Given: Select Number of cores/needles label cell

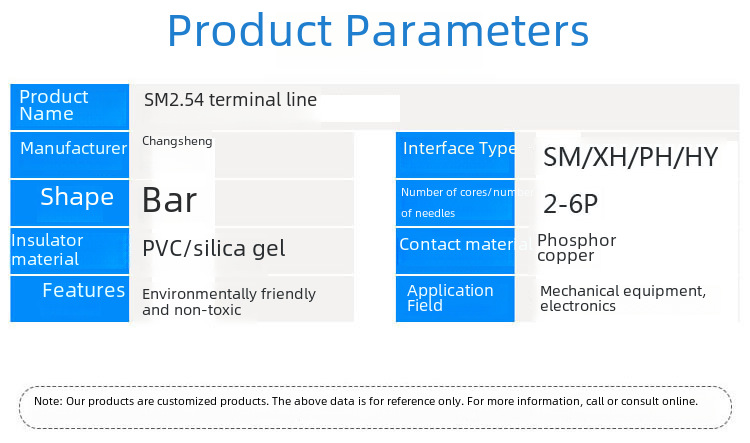Looking at the screenshot, I should [455, 203].
